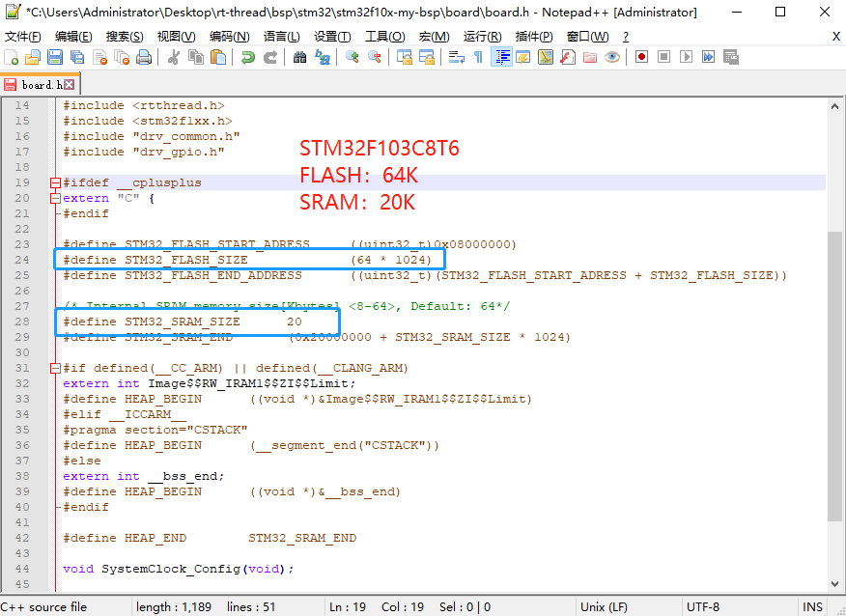
Task: Click the Print toolbar icon
Action: pyautogui.click(x=144, y=57)
